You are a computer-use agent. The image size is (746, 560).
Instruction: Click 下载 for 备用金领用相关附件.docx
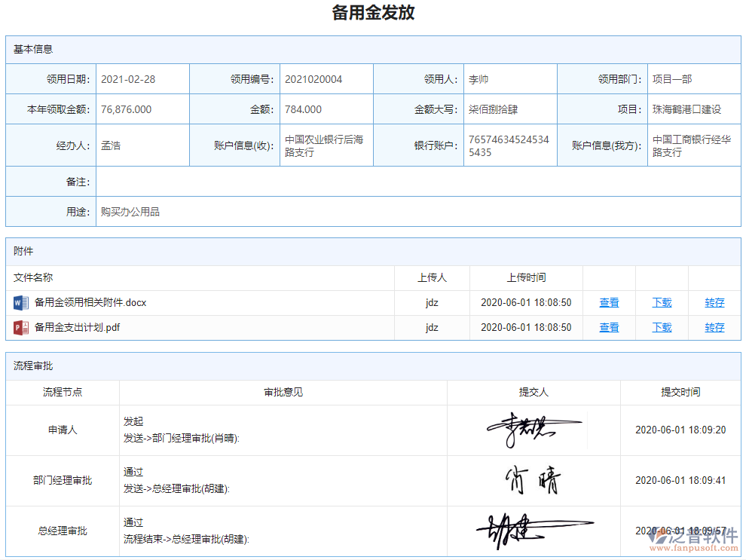point(661,302)
